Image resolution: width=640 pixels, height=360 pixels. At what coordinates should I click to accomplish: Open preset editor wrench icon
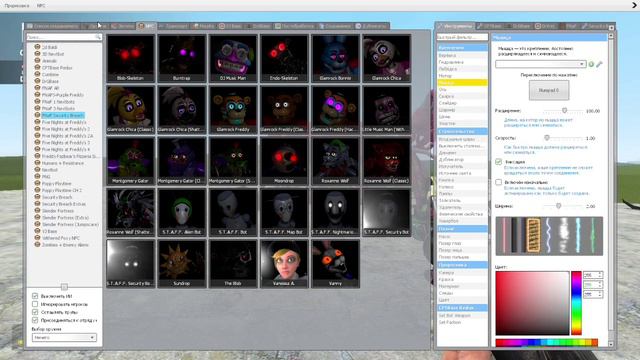(599, 64)
